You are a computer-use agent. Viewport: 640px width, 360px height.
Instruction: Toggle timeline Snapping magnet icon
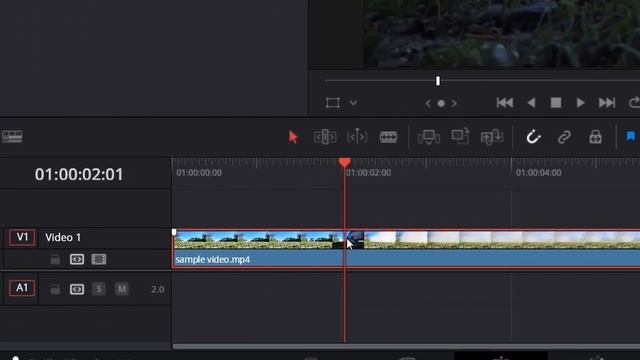(x=533, y=137)
